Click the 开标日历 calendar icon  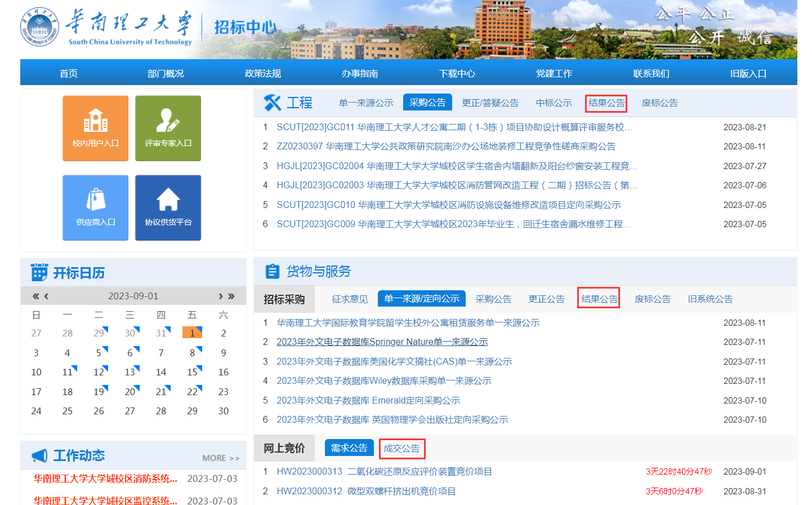pyautogui.click(x=39, y=273)
